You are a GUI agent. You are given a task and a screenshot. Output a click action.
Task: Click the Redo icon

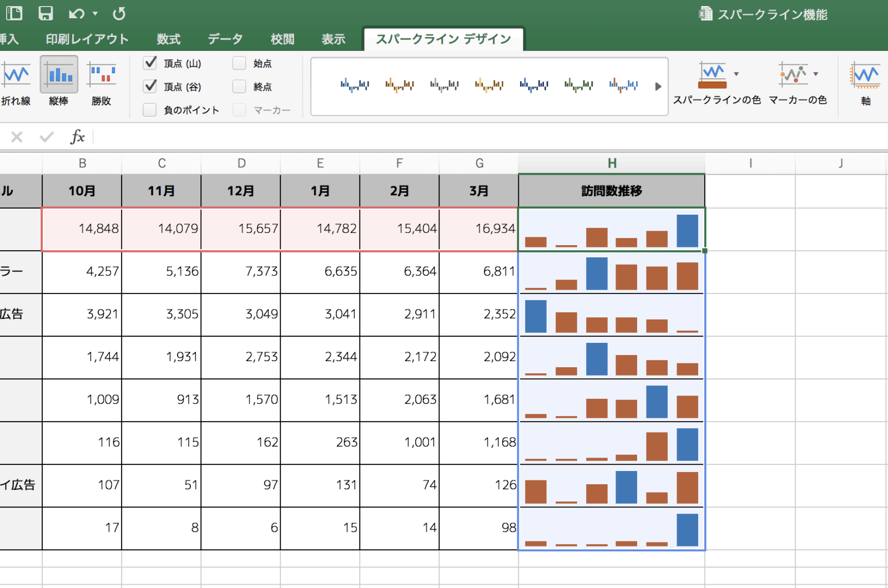click(118, 13)
